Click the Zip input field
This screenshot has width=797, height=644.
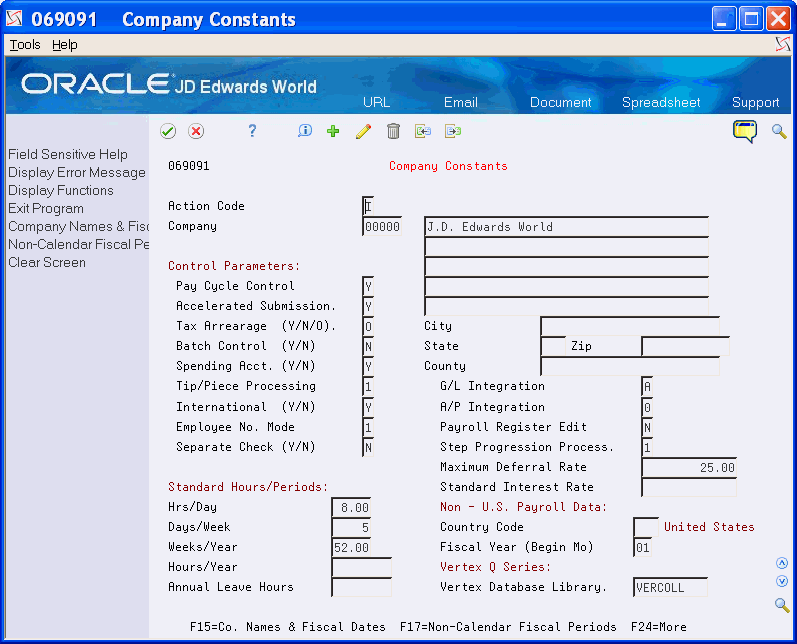tap(685, 346)
